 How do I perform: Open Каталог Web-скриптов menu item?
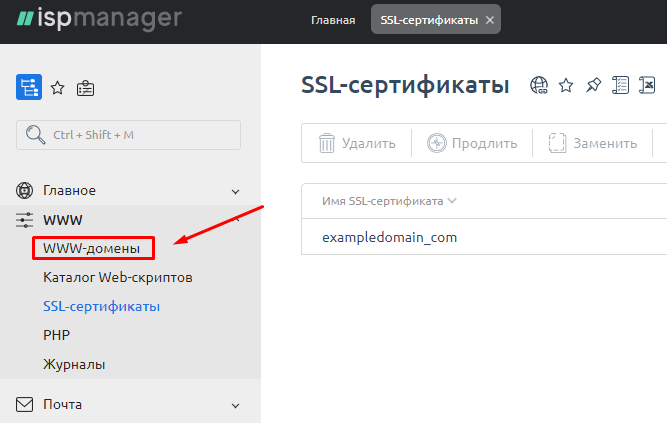pyautogui.click(x=118, y=277)
